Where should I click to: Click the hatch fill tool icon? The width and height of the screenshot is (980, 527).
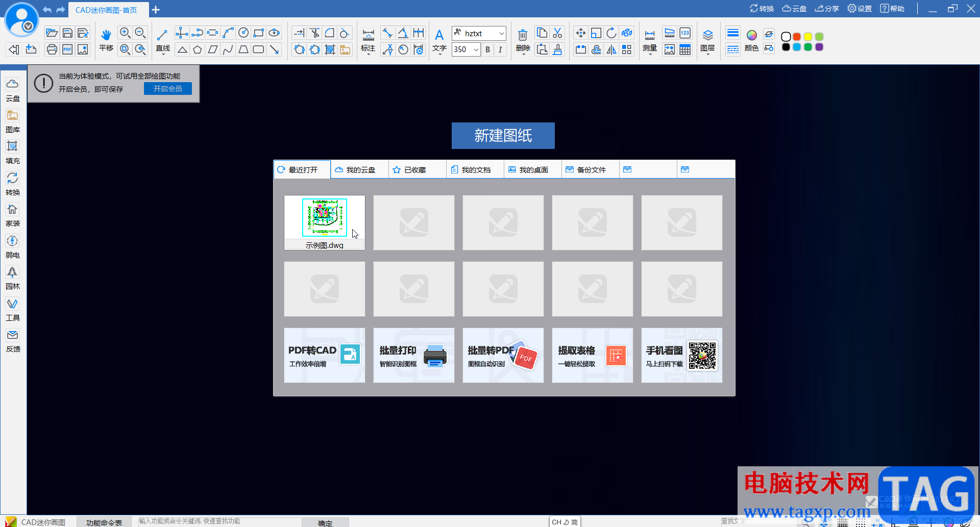pos(330,49)
